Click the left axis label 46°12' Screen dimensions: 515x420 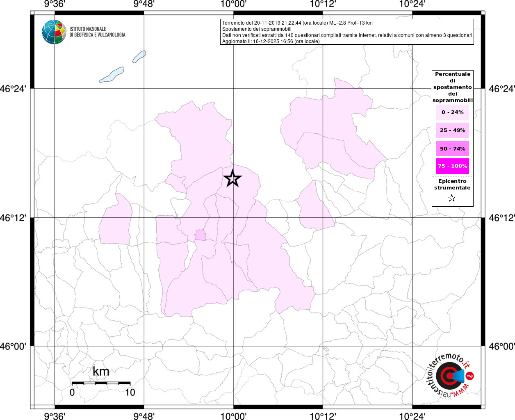(x=13, y=217)
